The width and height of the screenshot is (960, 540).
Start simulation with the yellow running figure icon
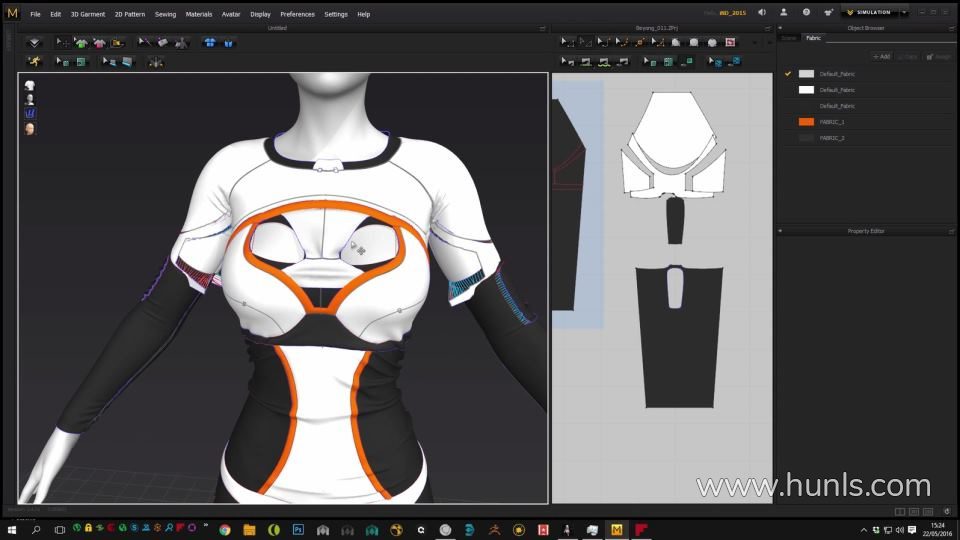coord(34,61)
